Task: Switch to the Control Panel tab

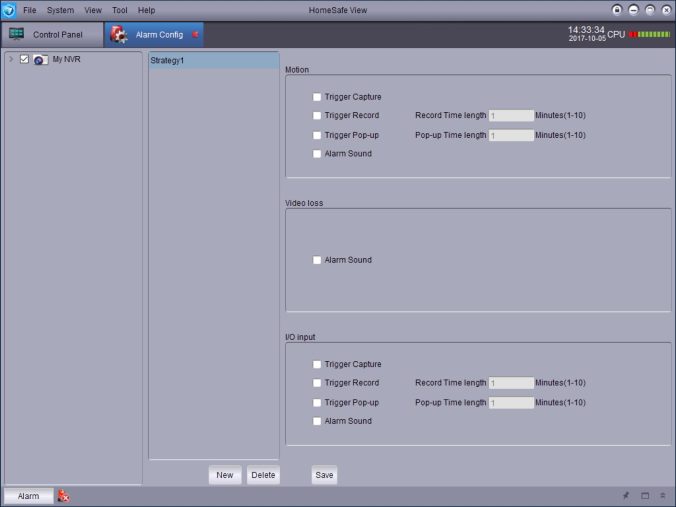Action: tap(52, 34)
